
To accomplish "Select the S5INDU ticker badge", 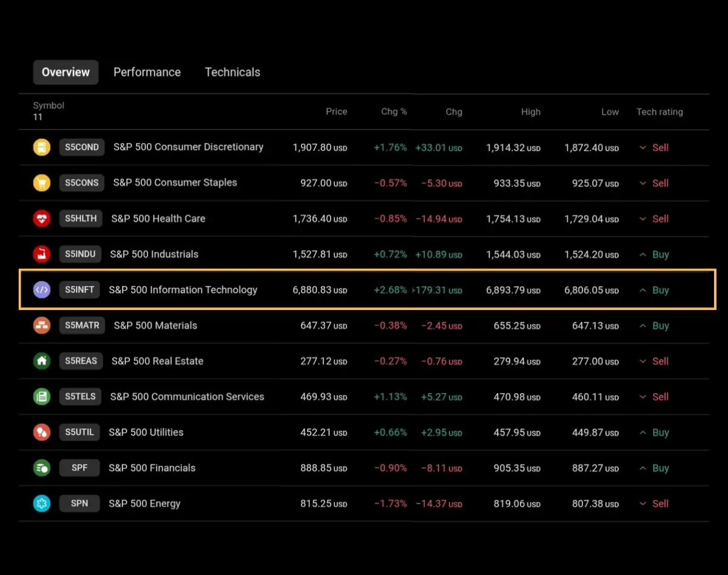I will (81, 254).
